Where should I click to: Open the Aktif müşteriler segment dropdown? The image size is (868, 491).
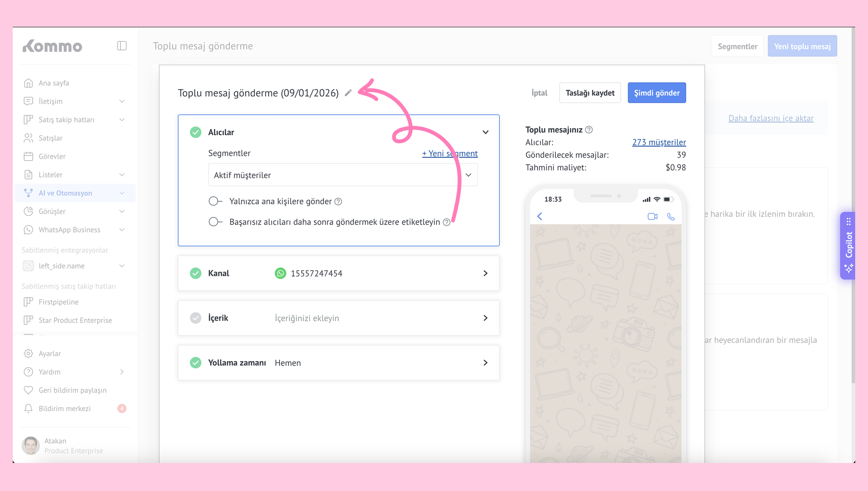pyautogui.click(x=342, y=175)
